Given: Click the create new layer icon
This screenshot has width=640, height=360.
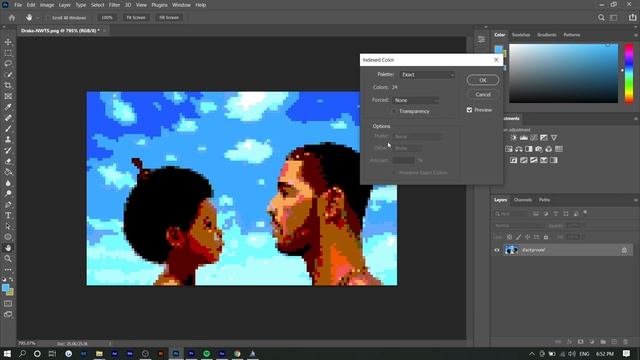Looking at the screenshot, I should (614, 341).
